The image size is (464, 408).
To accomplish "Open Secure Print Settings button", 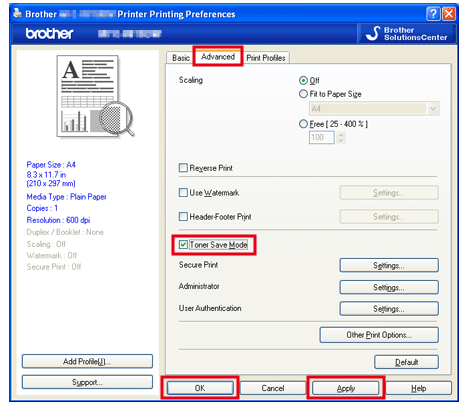I will pyautogui.click(x=389, y=266).
